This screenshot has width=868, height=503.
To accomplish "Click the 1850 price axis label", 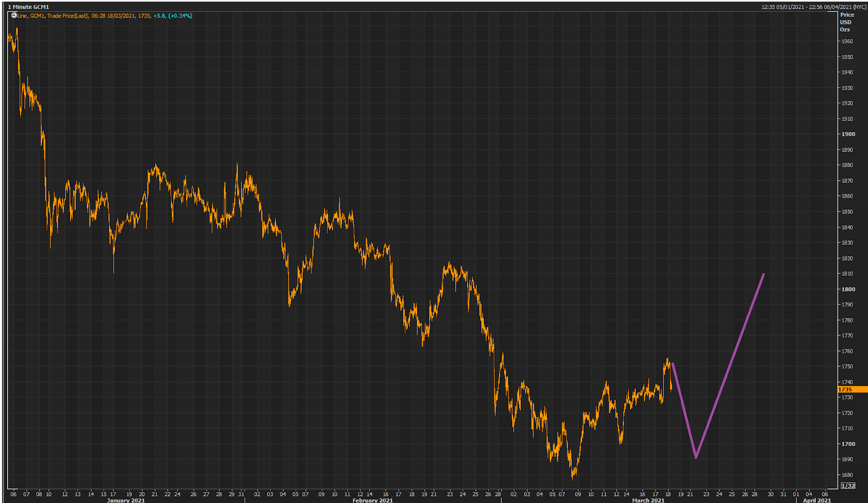I will [x=847, y=212].
